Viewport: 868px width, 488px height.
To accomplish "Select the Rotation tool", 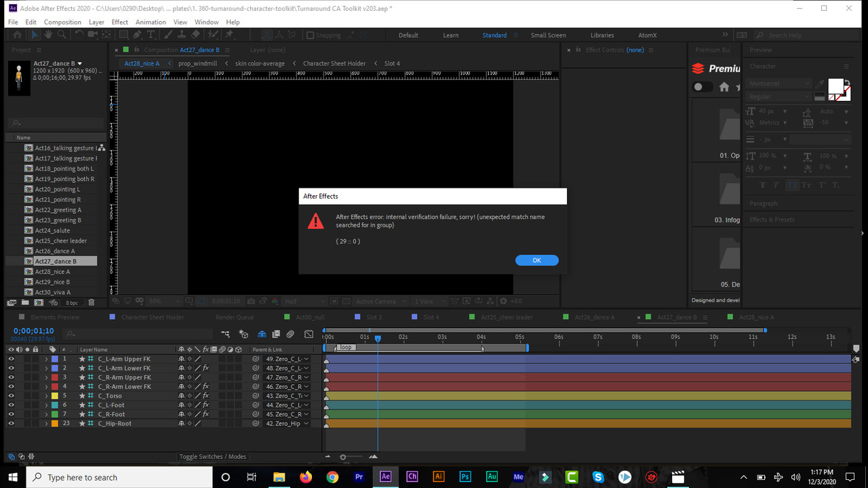I will pos(79,35).
